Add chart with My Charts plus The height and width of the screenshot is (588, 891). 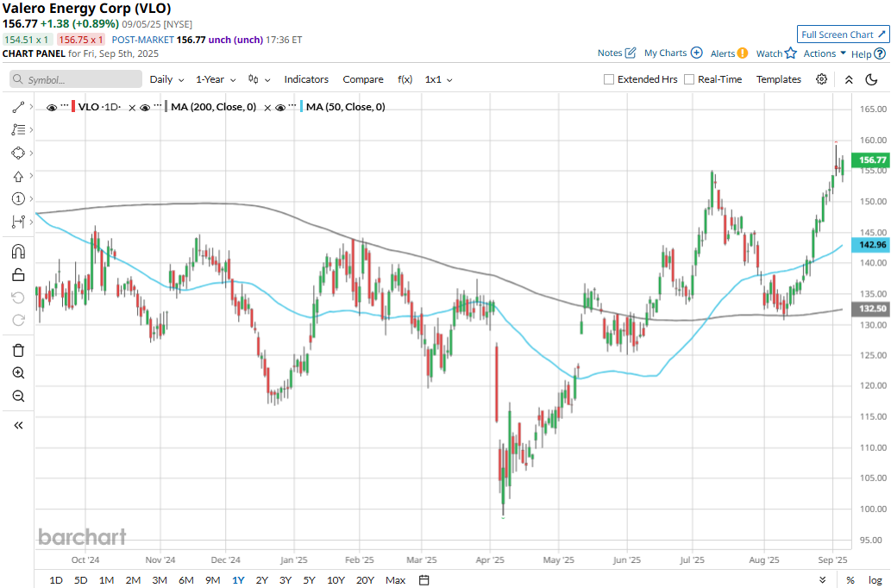[x=697, y=53]
